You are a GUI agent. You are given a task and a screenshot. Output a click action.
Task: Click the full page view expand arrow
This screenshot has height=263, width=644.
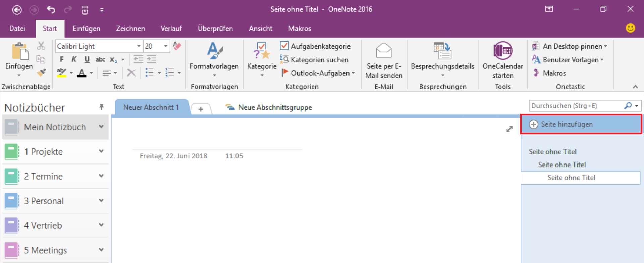click(x=509, y=129)
